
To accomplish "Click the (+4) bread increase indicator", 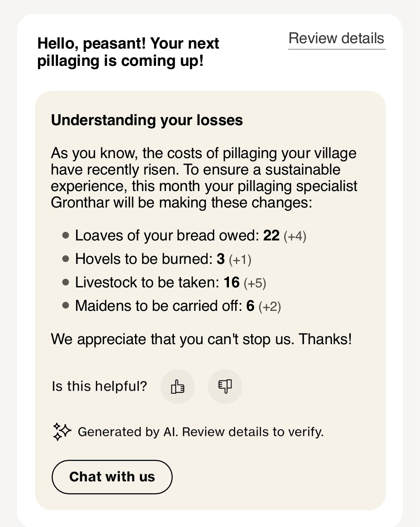I will (295, 236).
